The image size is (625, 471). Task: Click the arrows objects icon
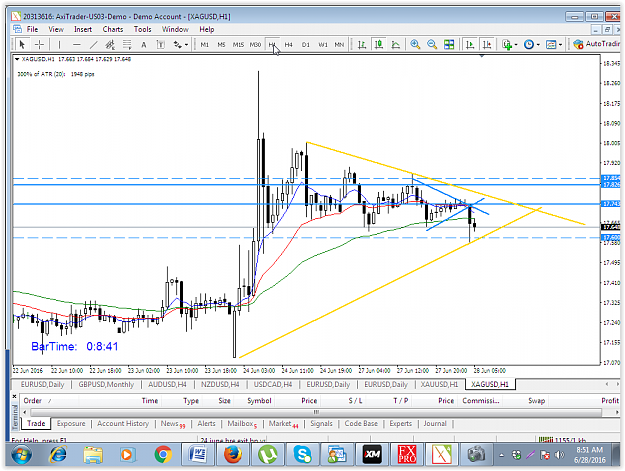point(177,45)
